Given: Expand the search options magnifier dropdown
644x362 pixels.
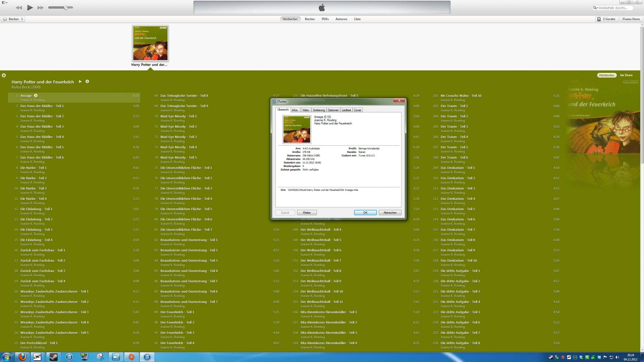Looking at the screenshot, I should 595,8.
